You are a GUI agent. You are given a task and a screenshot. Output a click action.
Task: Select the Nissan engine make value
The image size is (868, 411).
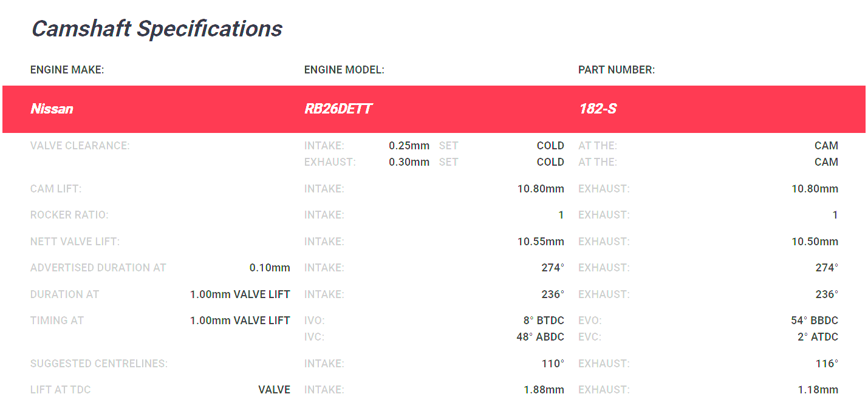click(52, 109)
